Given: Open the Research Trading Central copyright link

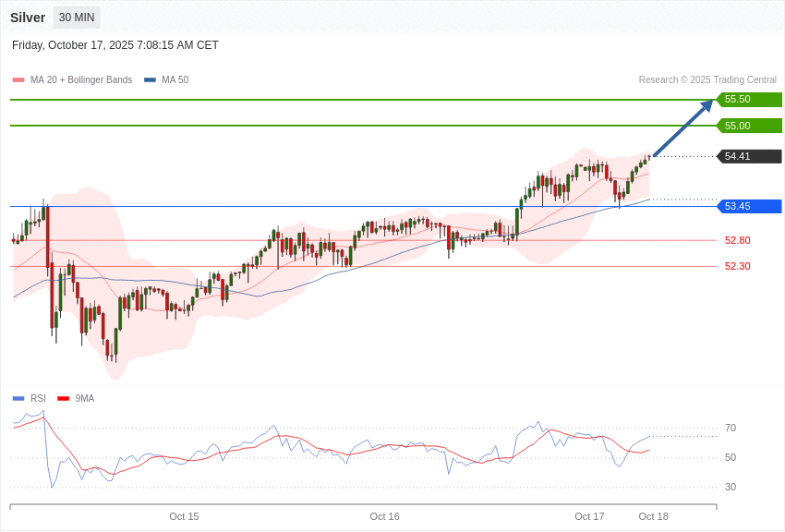Looking at the screenshot, I should point(707,80).
